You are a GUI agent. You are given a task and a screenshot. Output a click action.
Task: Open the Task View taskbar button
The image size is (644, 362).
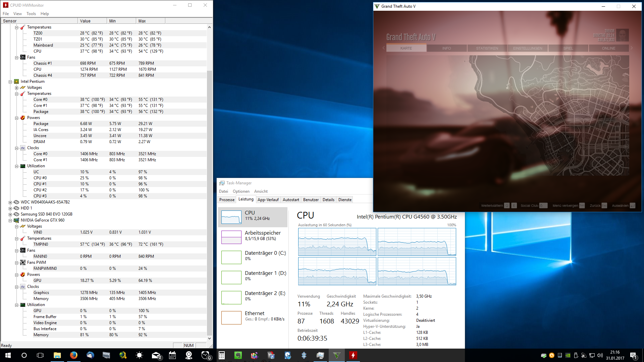pyautogui.click(x=40, y=355)
